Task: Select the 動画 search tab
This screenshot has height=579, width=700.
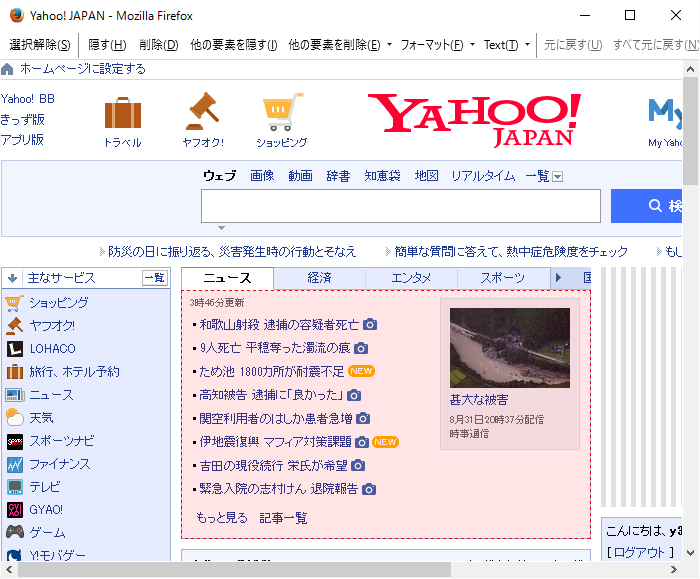Action: (x=300, y=176)
